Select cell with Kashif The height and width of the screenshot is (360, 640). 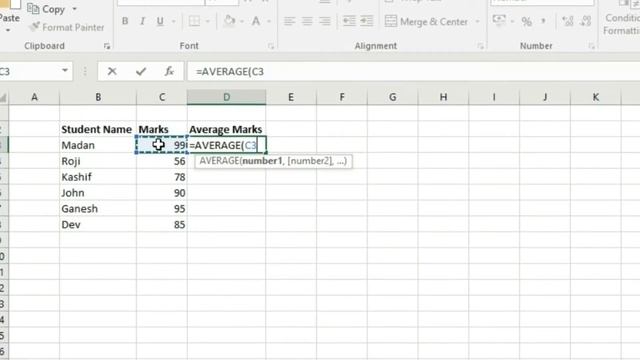pyautogui.click(x=98, y=177)
